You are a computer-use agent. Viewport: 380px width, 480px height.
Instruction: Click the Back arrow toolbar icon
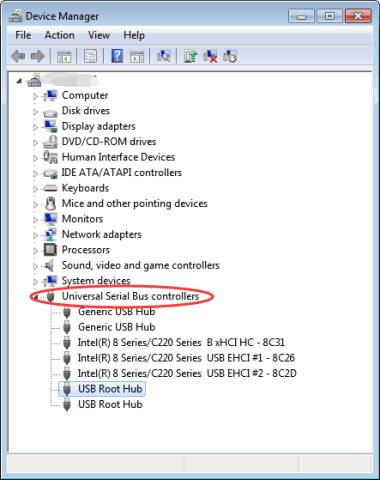pyautogui.click(x=18, y=56)
